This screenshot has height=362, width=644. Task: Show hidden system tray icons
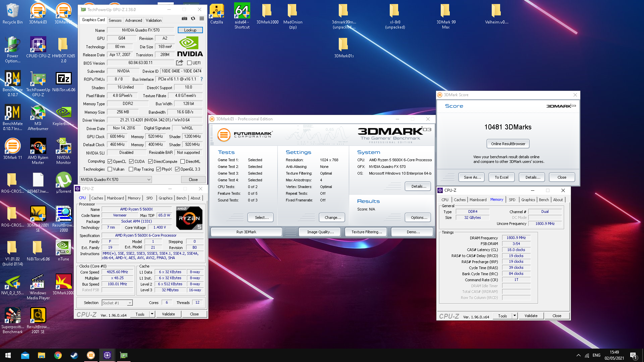point(578,355)
